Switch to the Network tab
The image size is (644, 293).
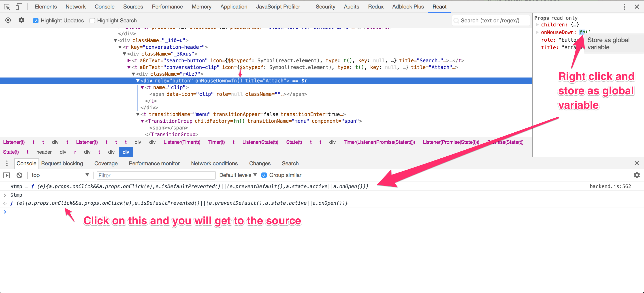(75, 7)
